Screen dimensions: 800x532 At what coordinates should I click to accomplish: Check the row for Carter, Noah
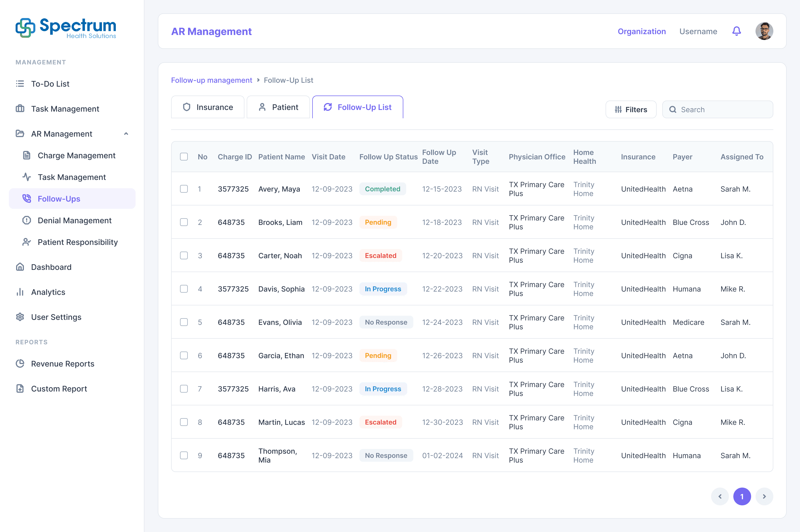pyautogui.click(x=184, y=255)
